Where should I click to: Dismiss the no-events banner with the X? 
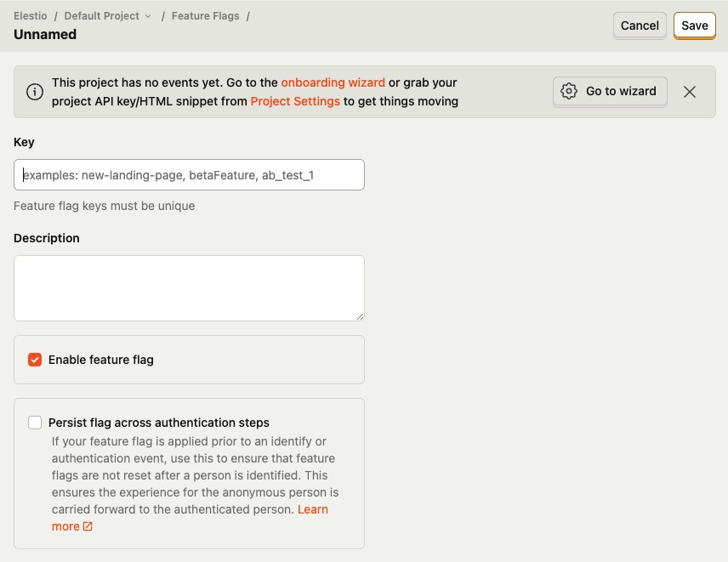(690, 92)
